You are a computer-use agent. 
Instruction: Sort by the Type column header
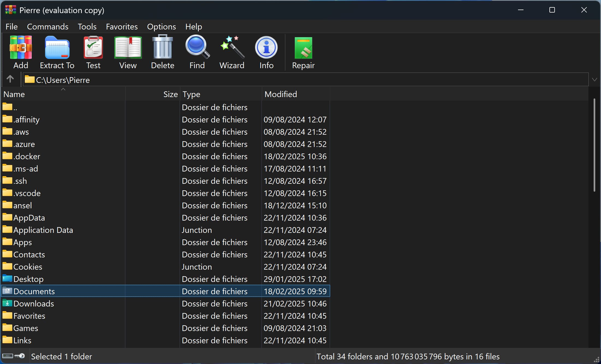click(x=221, y=94)
